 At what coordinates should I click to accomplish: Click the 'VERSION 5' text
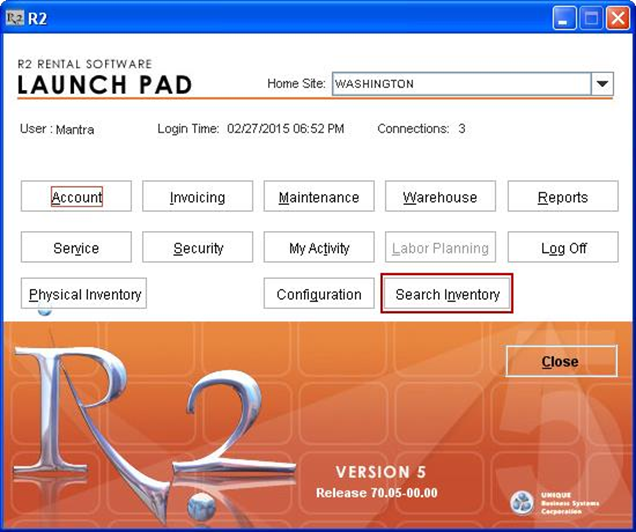point(381,472)
